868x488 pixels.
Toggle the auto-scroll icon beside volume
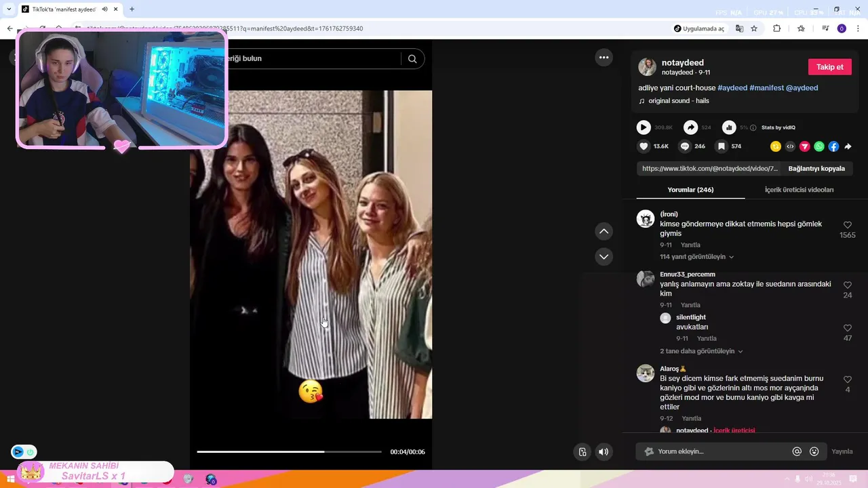coord(583,452)
